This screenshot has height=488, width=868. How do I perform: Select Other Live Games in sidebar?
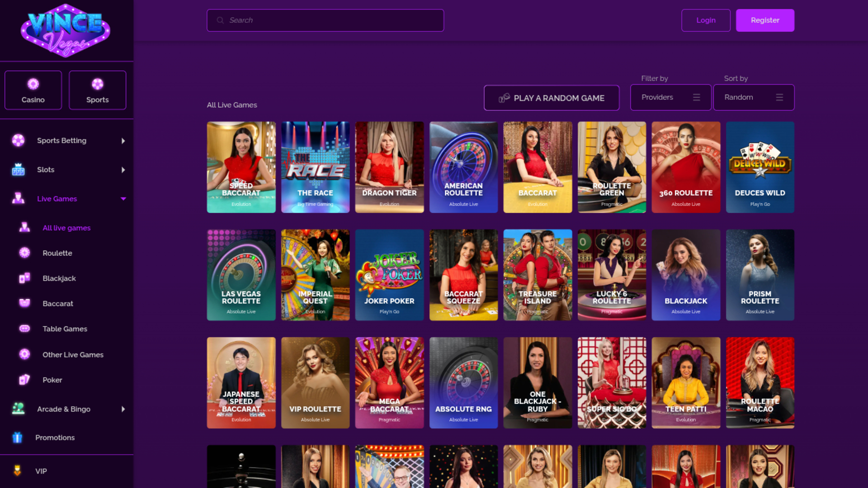(72, 355)
